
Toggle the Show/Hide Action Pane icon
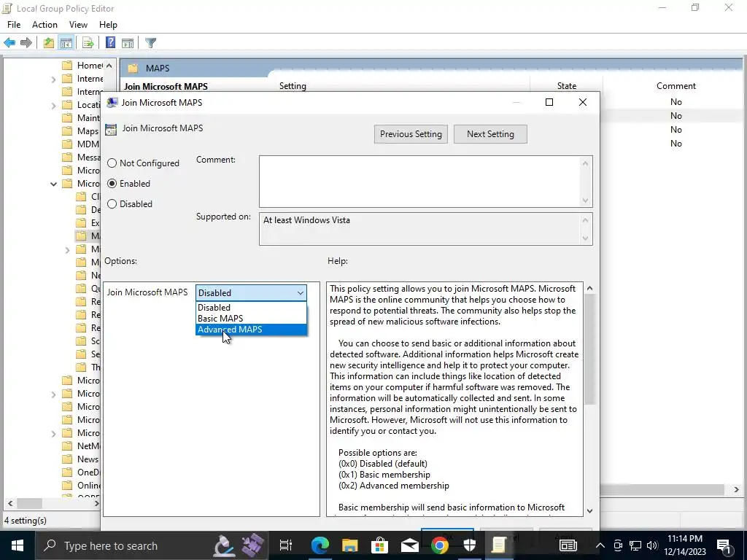coord(127,43)
